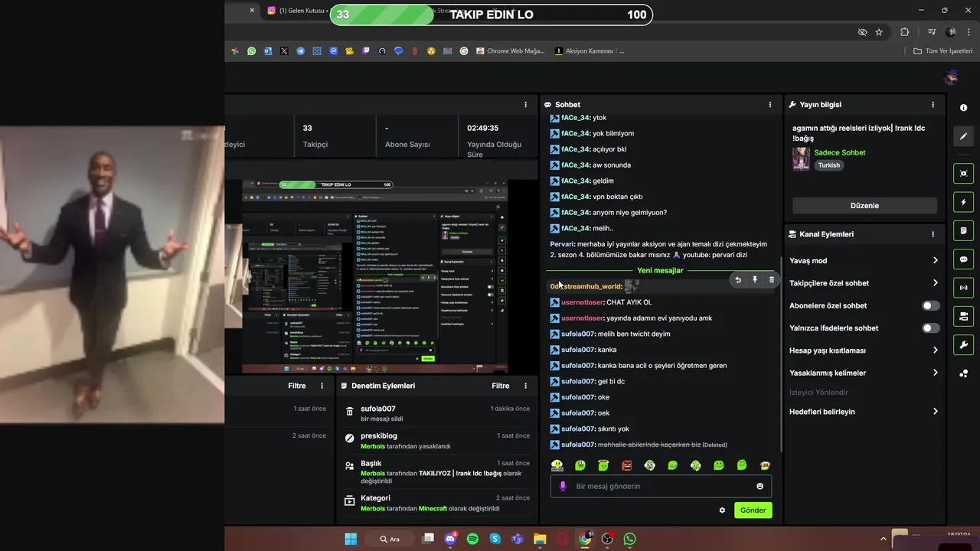Click Kategori changed to Minecraft entry
The image size is (980, 551).
point(436,504)
